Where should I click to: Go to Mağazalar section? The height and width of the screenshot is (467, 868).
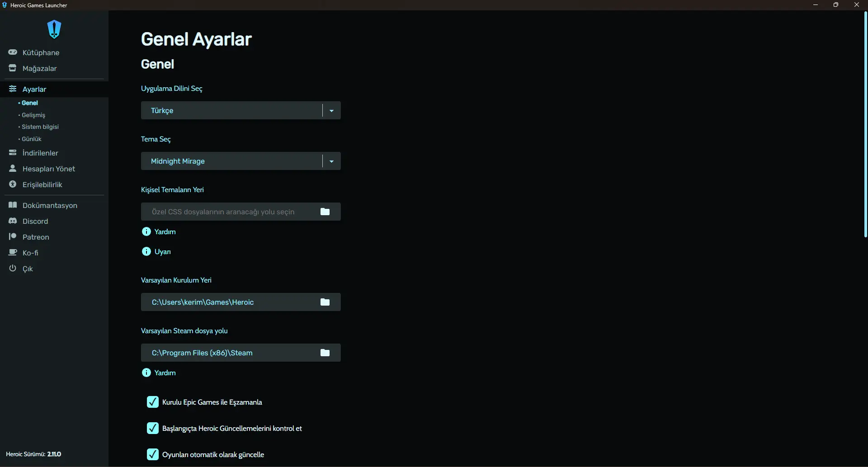[54, 68]
